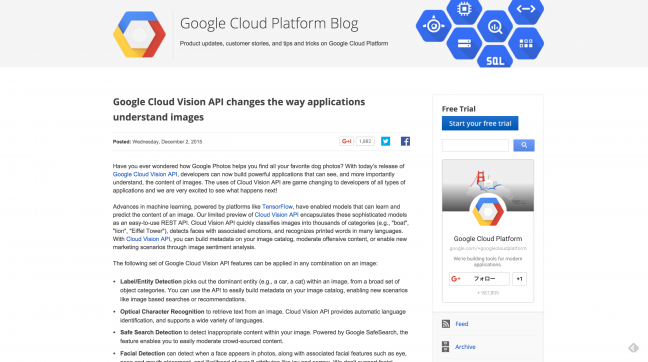
Task: Open the Google Cloud Vision API link in first paragraph
Action: [145, 174]
